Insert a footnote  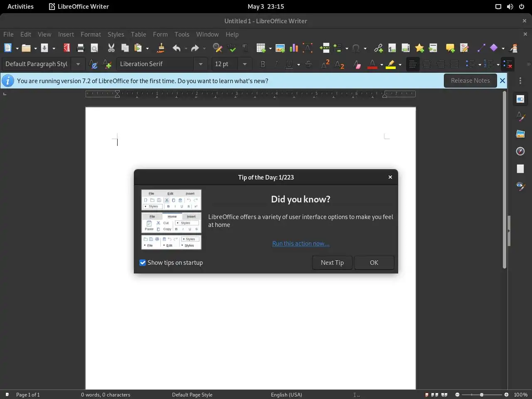[x=392, y=48]
